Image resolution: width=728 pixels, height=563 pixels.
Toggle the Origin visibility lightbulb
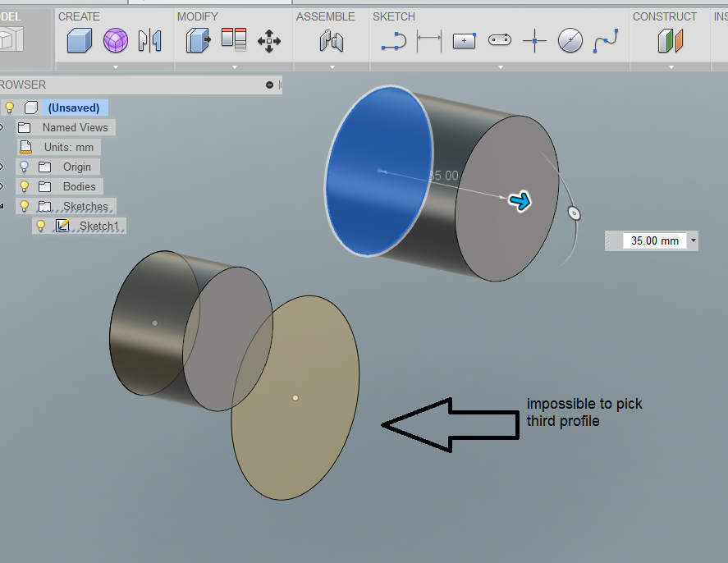(24, 167)
